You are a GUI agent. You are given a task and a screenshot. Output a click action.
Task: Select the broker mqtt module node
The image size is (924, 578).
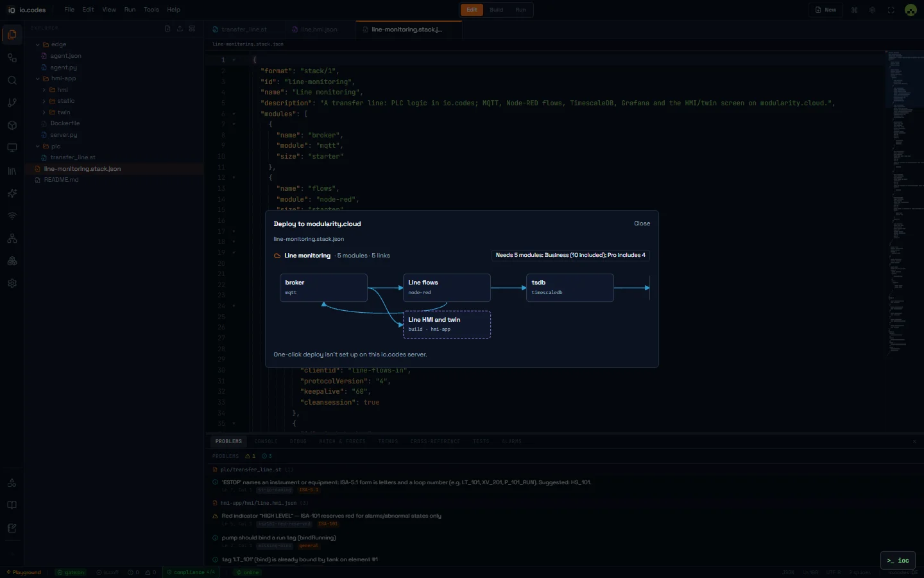coord(323,288)
